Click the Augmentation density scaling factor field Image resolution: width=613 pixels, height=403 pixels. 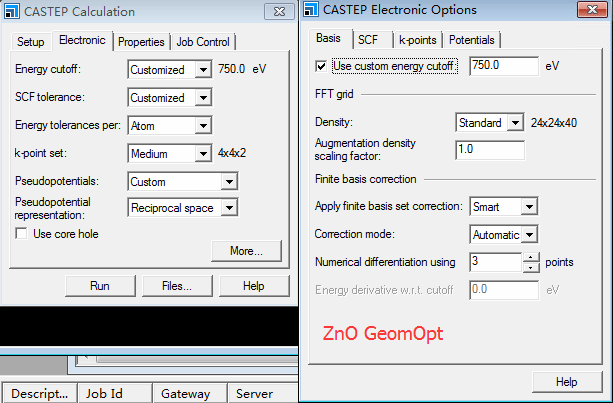490,150
